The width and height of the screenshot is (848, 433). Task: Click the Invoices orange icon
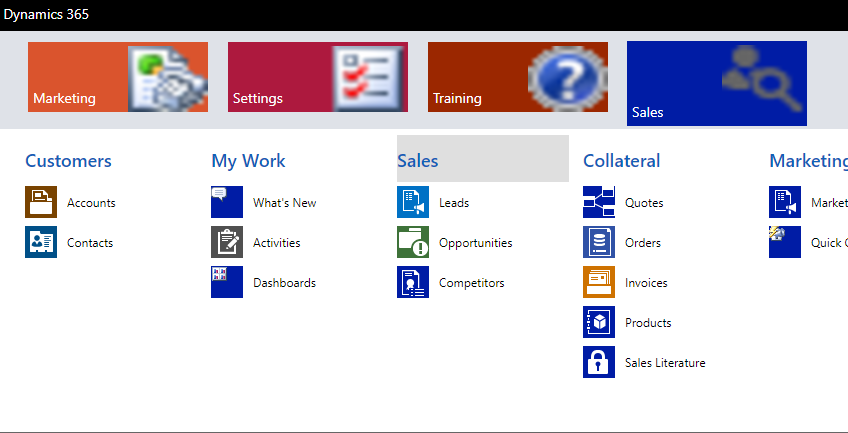point(599,282)
